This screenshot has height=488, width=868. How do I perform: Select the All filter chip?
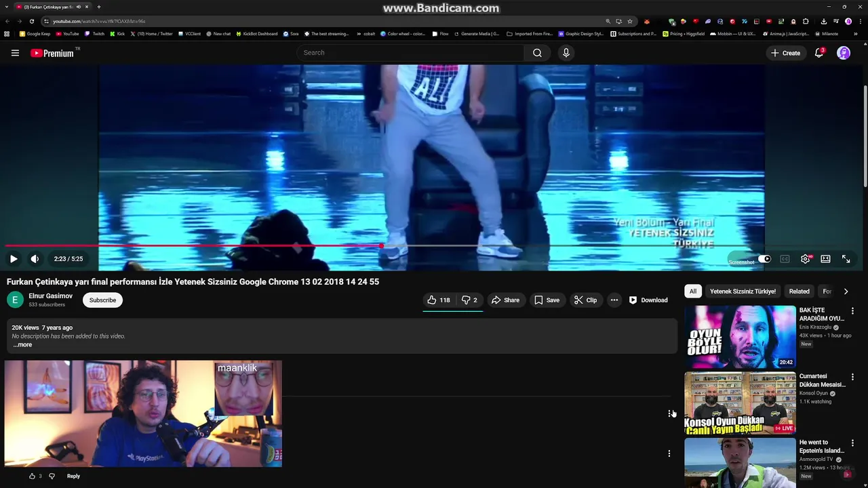pos(692,291)
